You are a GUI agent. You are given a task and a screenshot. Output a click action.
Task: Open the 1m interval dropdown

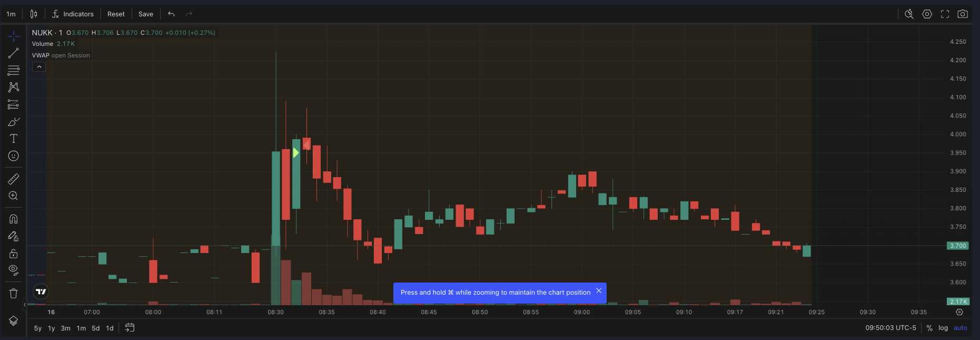11,14
